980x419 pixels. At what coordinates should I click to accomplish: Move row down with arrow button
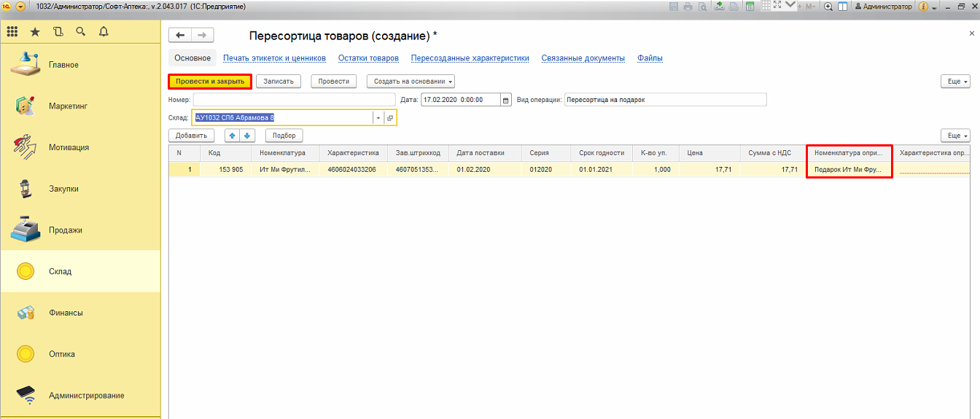click(247, 136)
